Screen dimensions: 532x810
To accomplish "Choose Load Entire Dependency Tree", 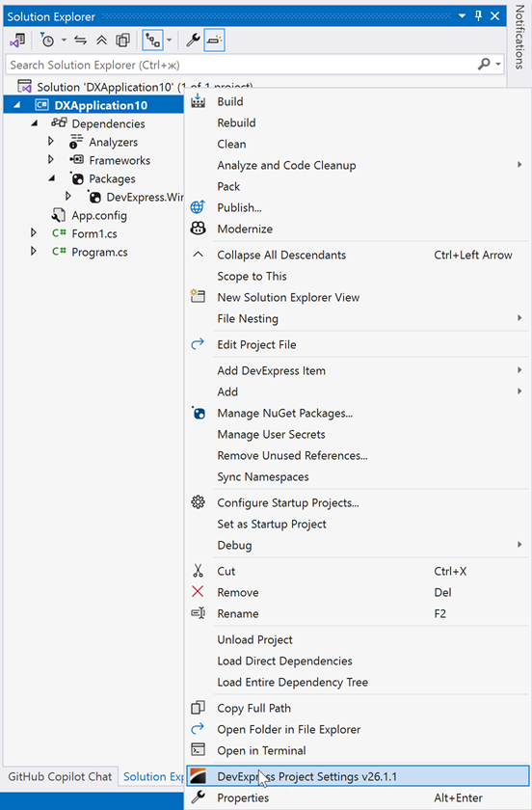I will [292, 682].
